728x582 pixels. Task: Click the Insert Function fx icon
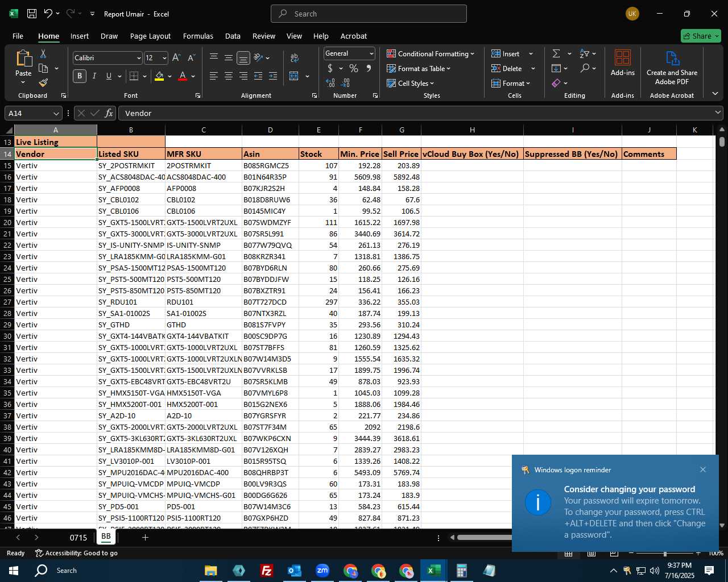click(x=109, y=113)
